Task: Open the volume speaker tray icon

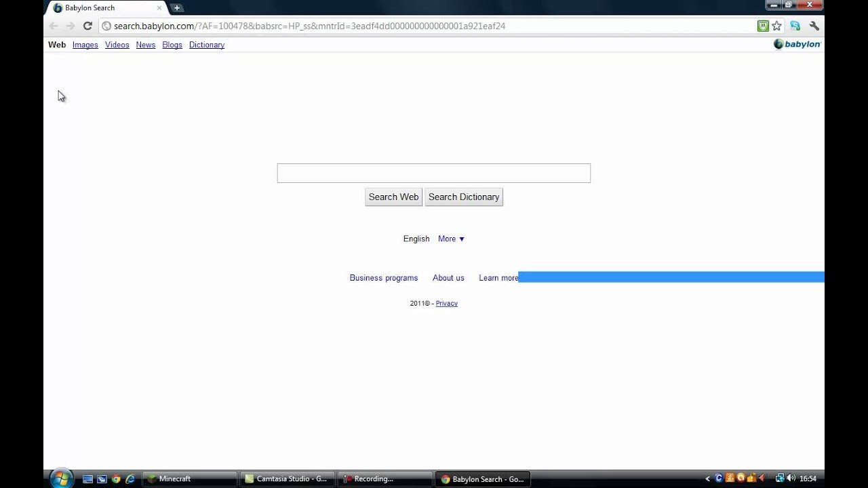Action: [x=791, y=479]
